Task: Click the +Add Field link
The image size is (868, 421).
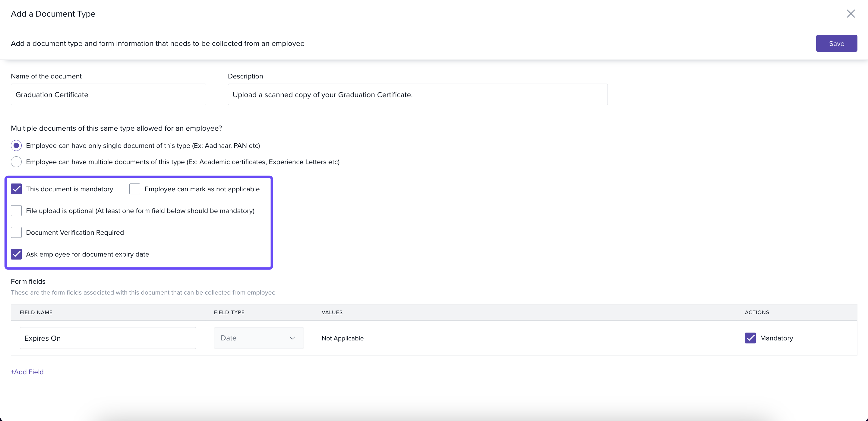Action: click(27, 372)
